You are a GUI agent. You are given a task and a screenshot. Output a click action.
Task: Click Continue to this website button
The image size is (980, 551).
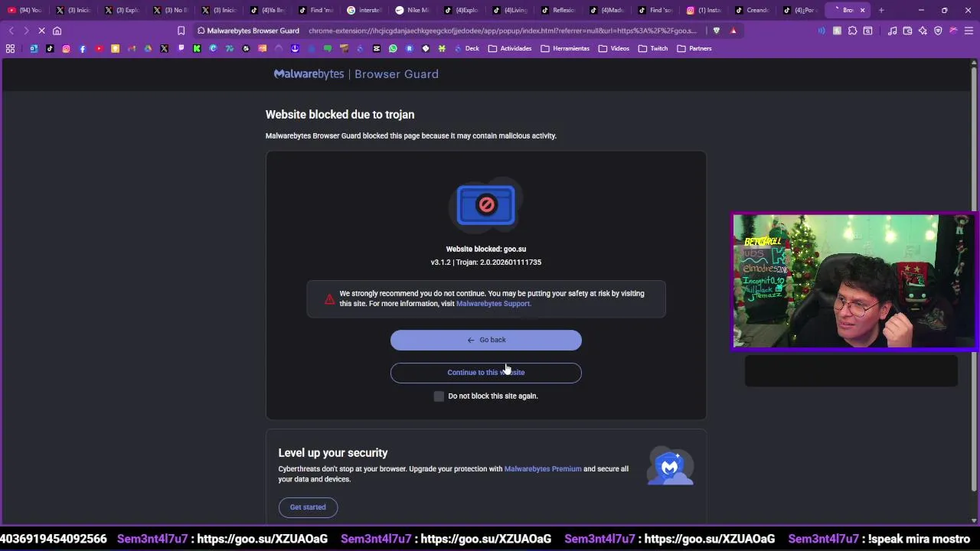pyautogui.click(x=485, y=373)
